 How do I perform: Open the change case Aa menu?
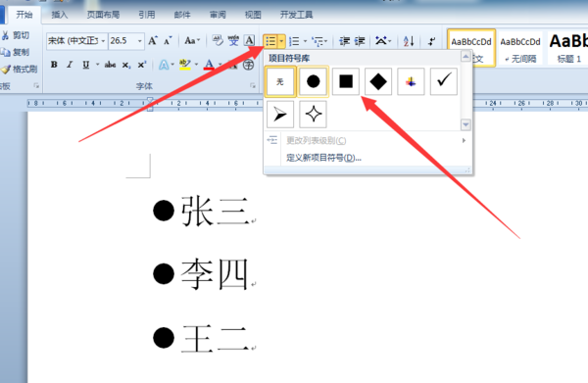tap(192, 40)
